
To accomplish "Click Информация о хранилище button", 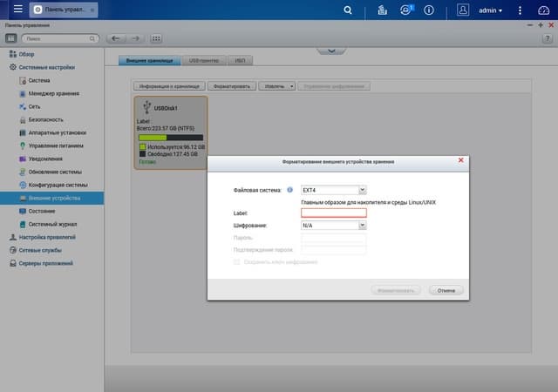I will pyautogui.click(x=169, y=86).
